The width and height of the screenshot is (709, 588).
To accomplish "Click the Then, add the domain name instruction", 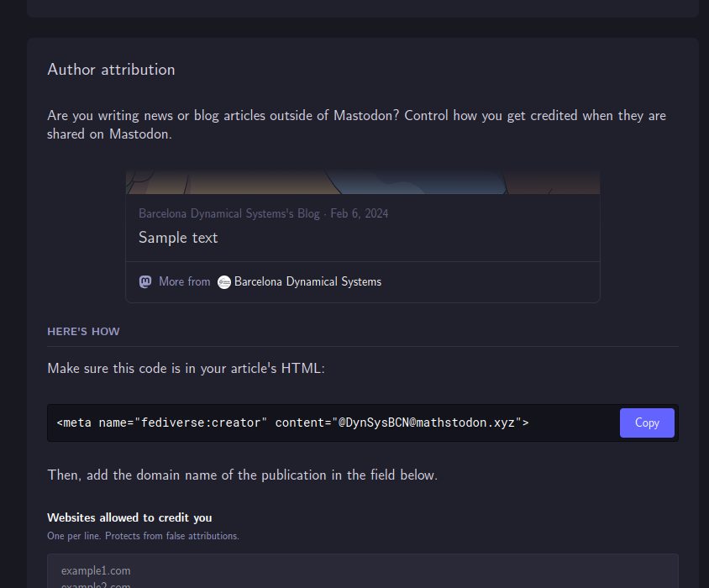I will (x=243, y=475).
